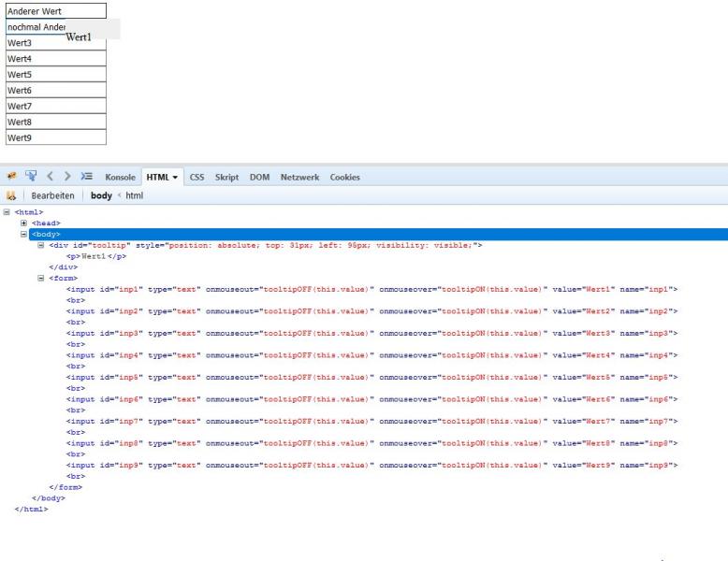The width and height of the screenshot is (728, 561).
Task: Open the command line popup icon
Action: pyautogui.click(x=88, y=178)
